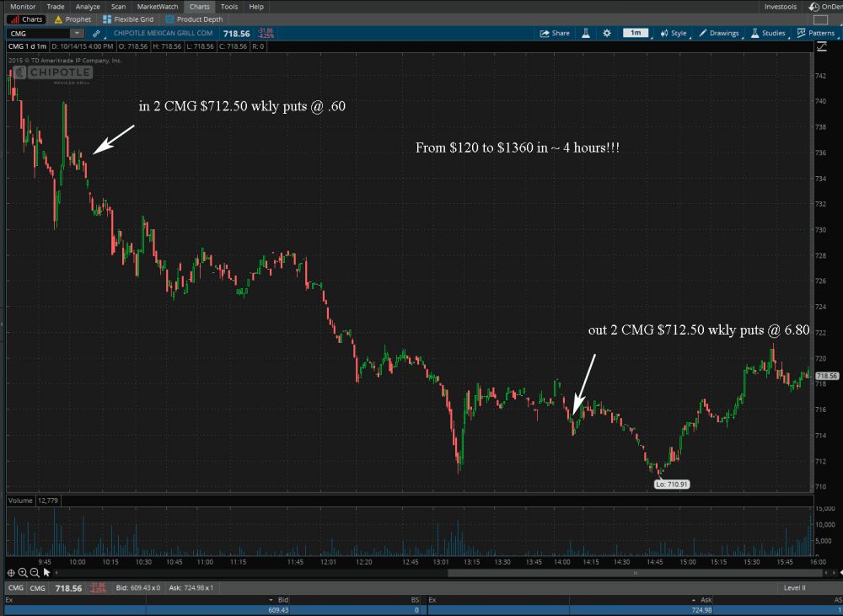Open the Share chart option
The height and width of the screenshot is (616, 843).
coord(556,34)
